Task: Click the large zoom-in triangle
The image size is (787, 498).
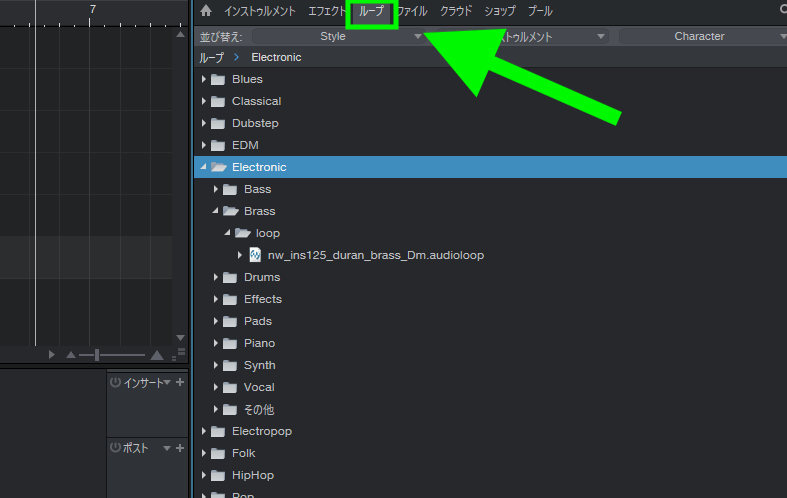Action: click(x=157, y=355)
